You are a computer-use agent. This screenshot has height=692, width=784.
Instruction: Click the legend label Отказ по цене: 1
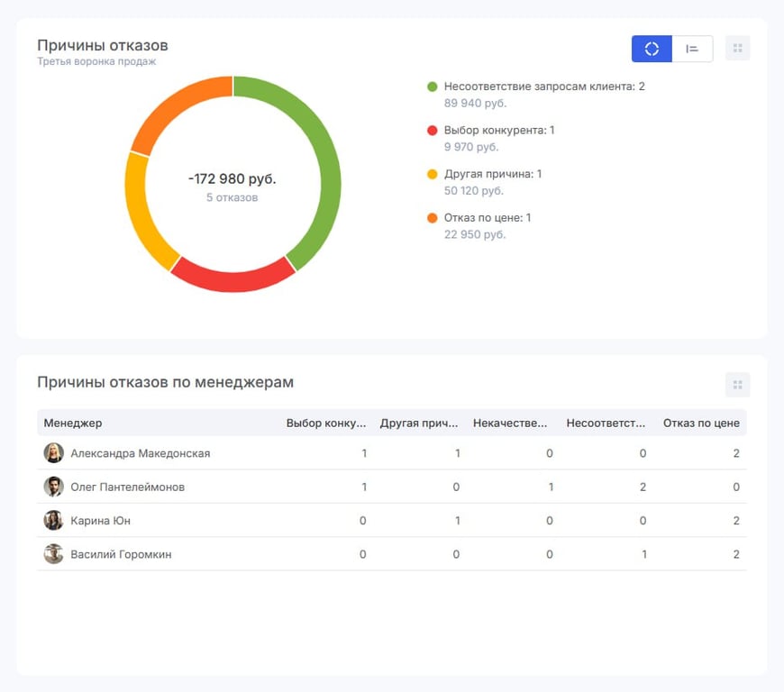click(x=488, y=218)
